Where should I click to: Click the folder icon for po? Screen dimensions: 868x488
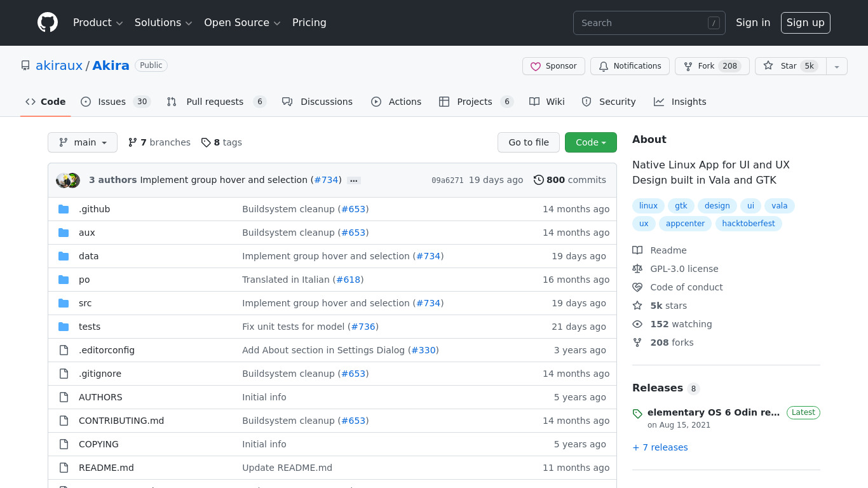pos(64,280)
